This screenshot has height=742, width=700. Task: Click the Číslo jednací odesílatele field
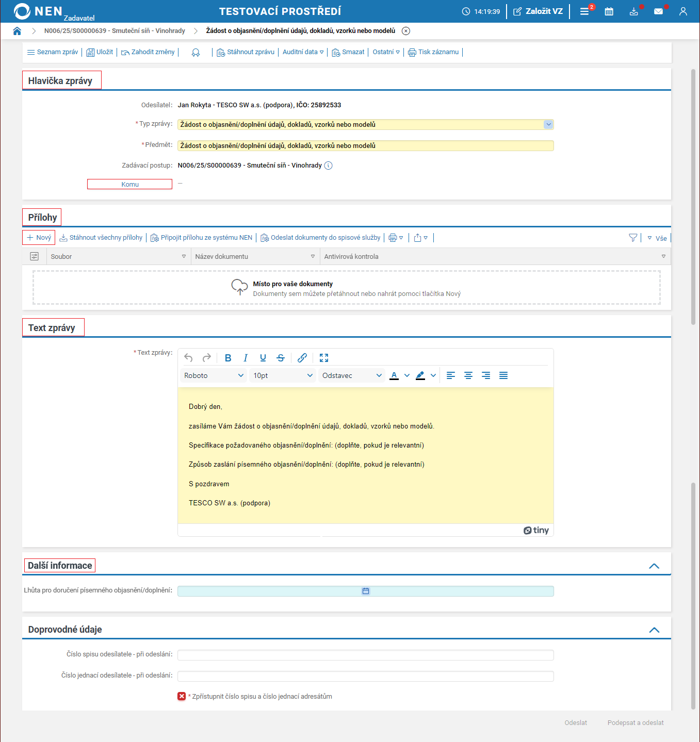click(366, 677)
